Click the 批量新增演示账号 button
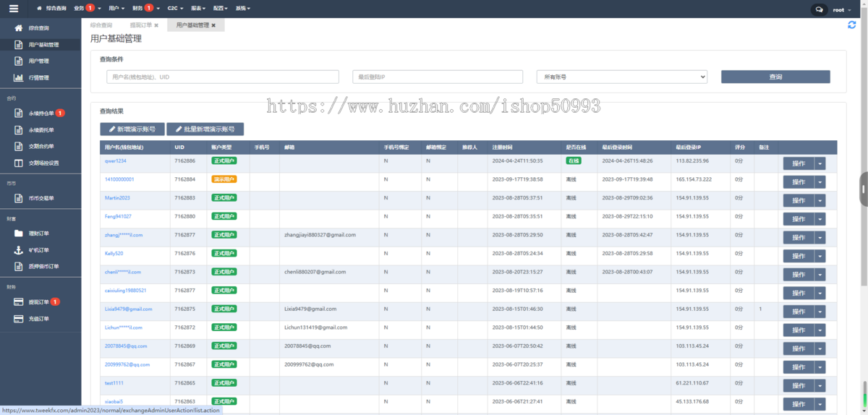The height and width of the screenshot is (415, 868). click(x=205, y=129)
